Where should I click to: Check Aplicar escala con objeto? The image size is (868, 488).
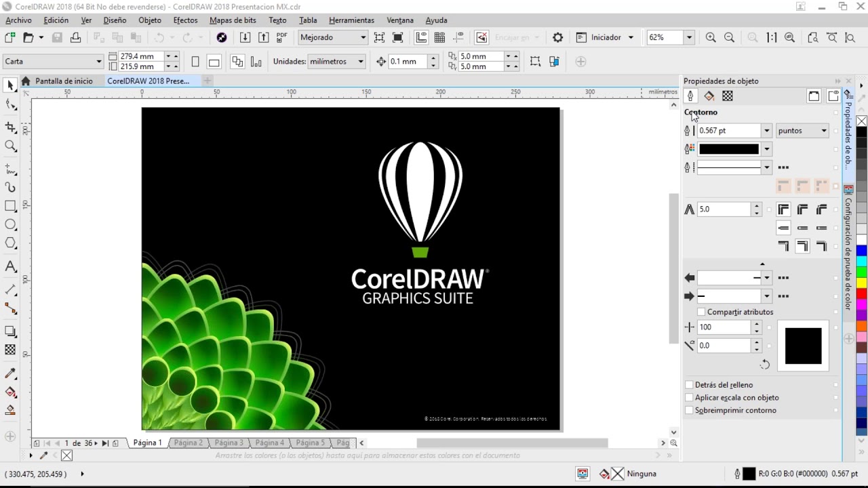click(x=689, y=398)
